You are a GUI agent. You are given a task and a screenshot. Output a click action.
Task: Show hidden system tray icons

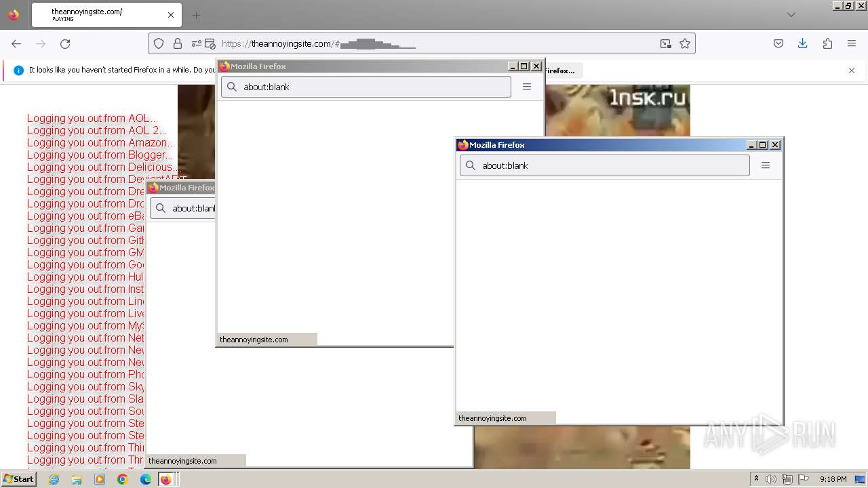tap(756, 479)
